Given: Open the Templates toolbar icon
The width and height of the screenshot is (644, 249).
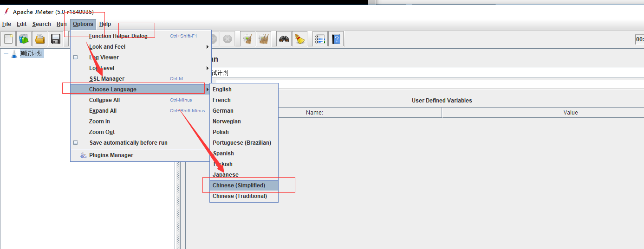Looking at the screenshot, I should (x=24, y=39).
